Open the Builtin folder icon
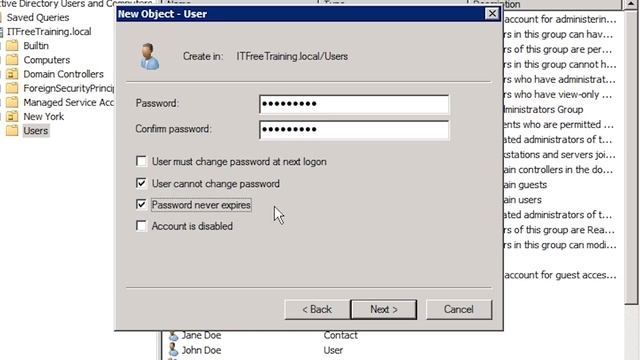This screenshot has width=640, height=360. [12, 46]
